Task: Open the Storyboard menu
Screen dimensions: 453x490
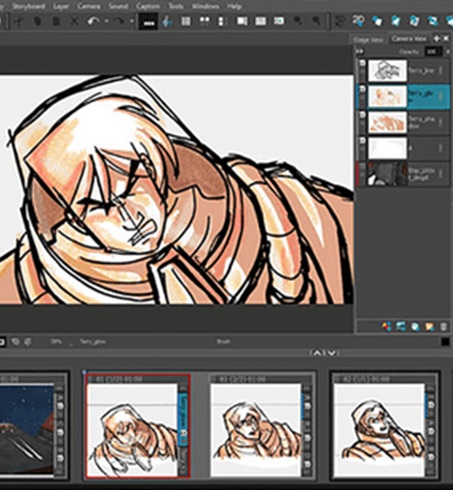Action: coord(29,6)
